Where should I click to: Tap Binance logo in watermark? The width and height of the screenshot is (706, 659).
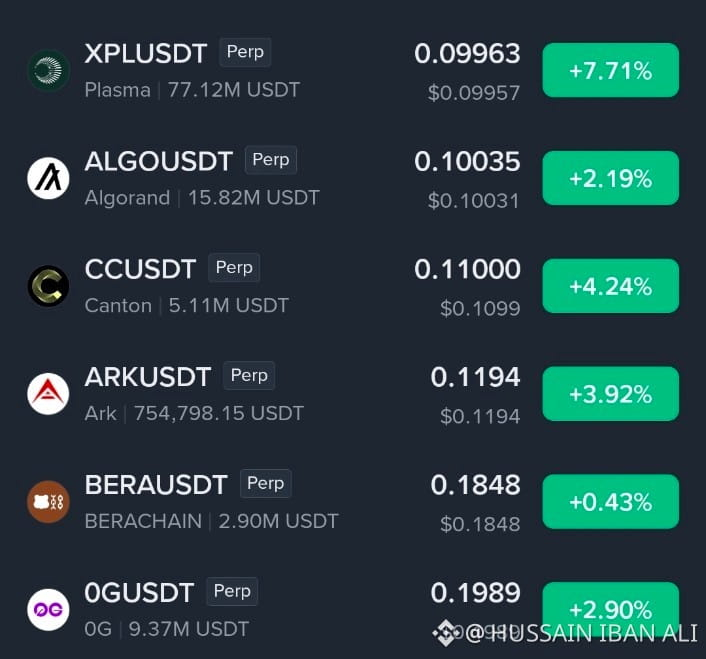point(445,633)
